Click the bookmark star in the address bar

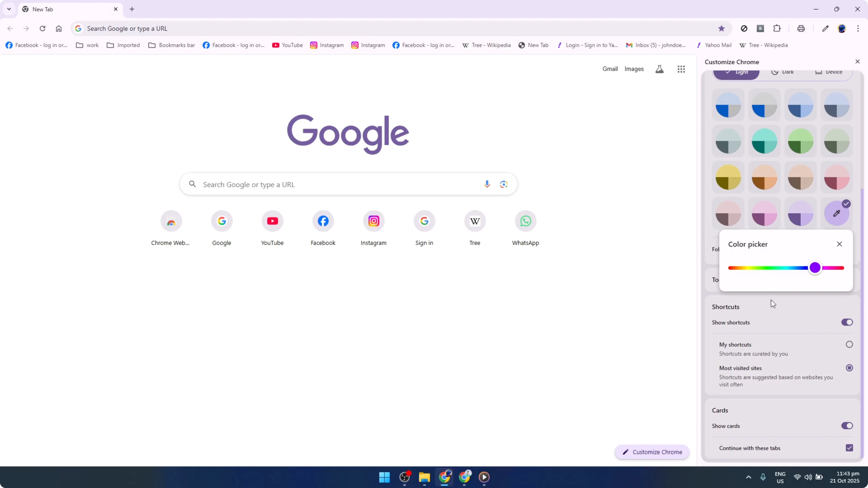[x=721, y=28]
